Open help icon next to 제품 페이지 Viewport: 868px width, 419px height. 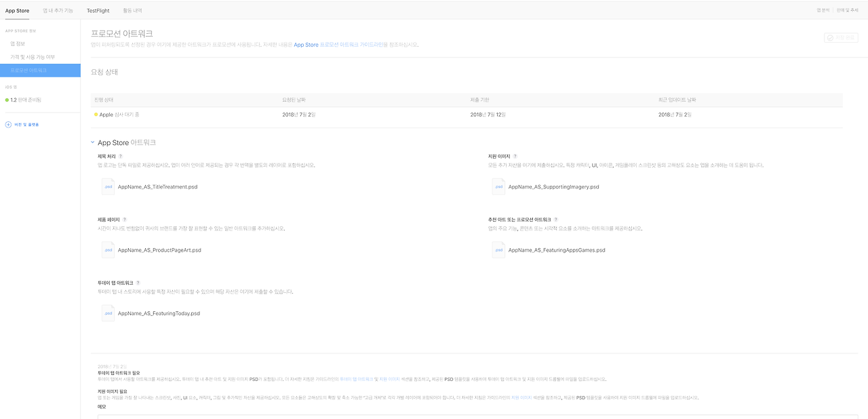(x=124, y=220)
